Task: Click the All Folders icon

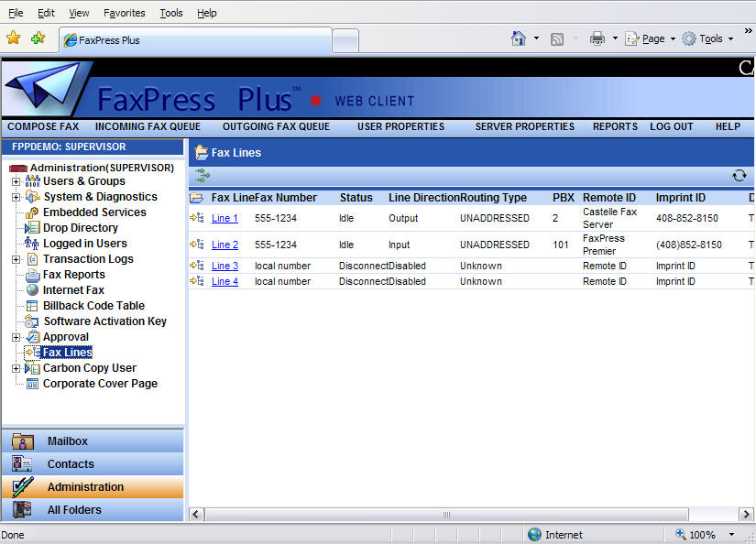Action: (x=22, y=509)
